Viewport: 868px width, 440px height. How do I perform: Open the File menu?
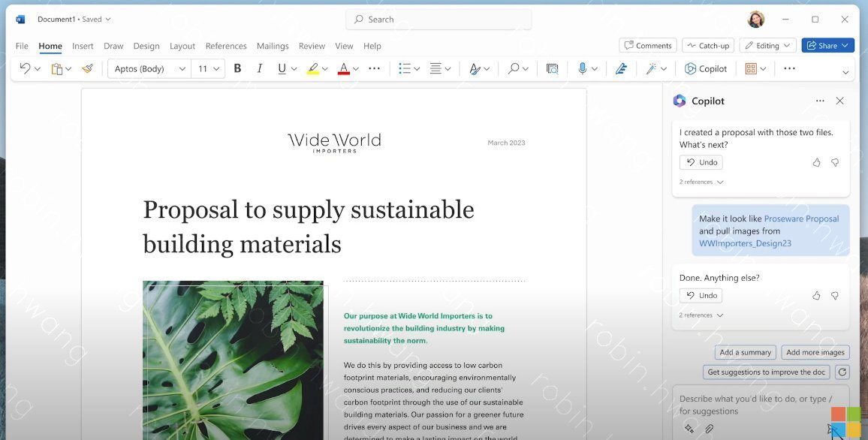22,46
